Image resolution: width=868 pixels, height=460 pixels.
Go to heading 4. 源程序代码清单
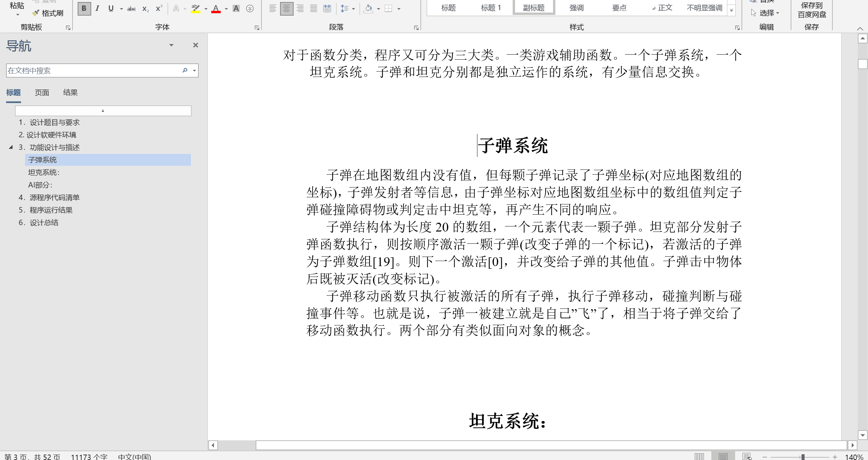49,198
